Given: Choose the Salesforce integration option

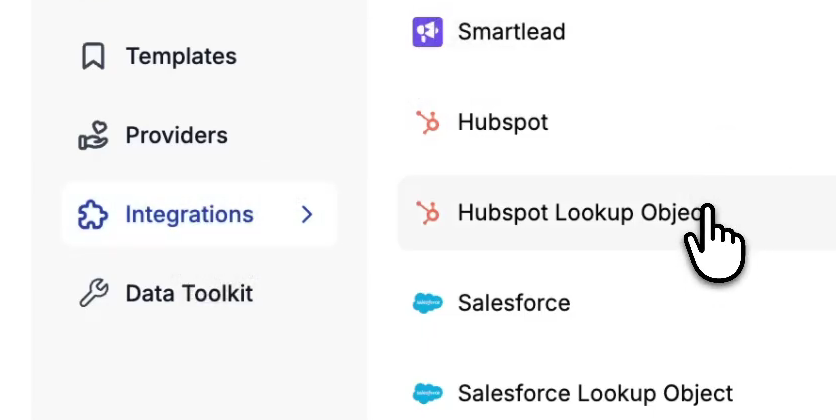Looking at the screenshot, I should point(514,303).
